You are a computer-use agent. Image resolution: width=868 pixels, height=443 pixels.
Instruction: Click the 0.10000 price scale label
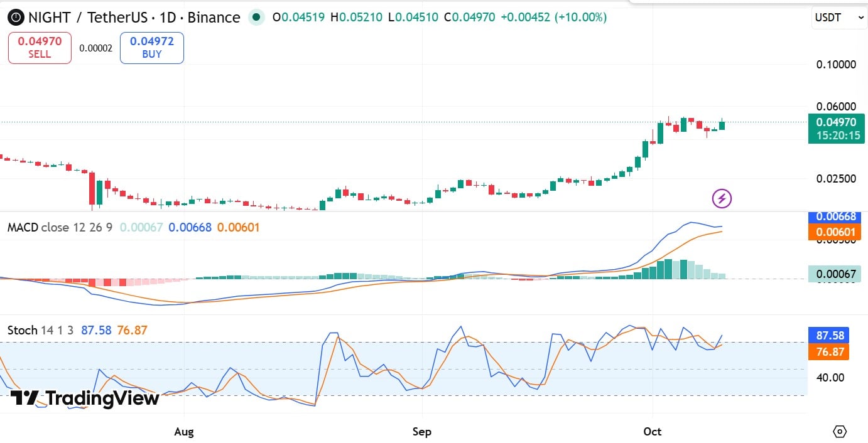835,65
